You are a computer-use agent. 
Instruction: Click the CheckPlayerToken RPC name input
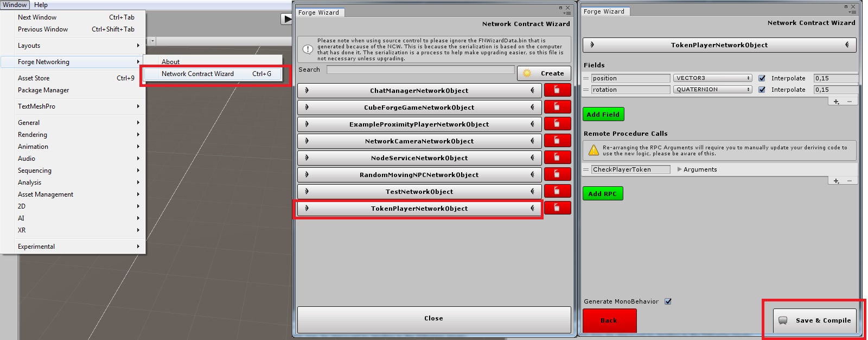(x=631, y=169)
